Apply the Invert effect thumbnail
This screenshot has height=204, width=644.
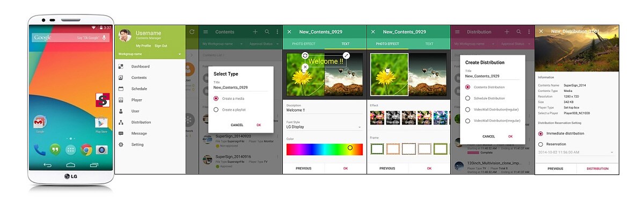pyautogui.click(x=441, y=117)
